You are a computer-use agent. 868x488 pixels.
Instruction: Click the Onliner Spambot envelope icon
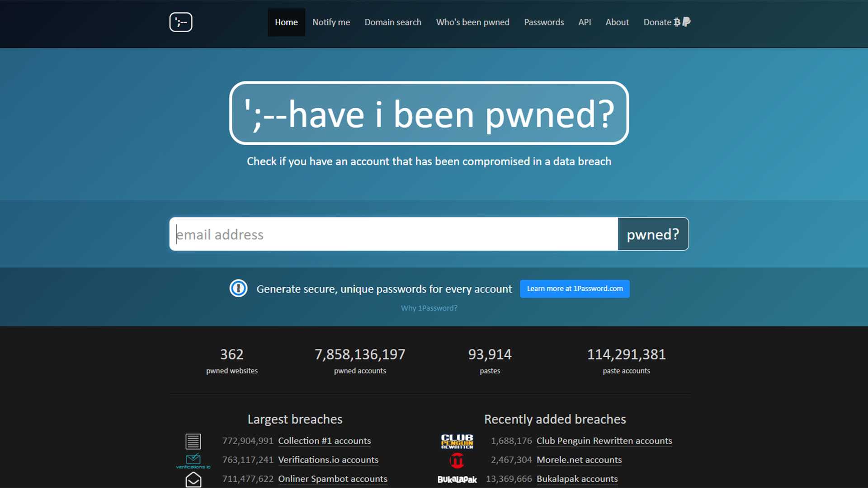[193, 479]
